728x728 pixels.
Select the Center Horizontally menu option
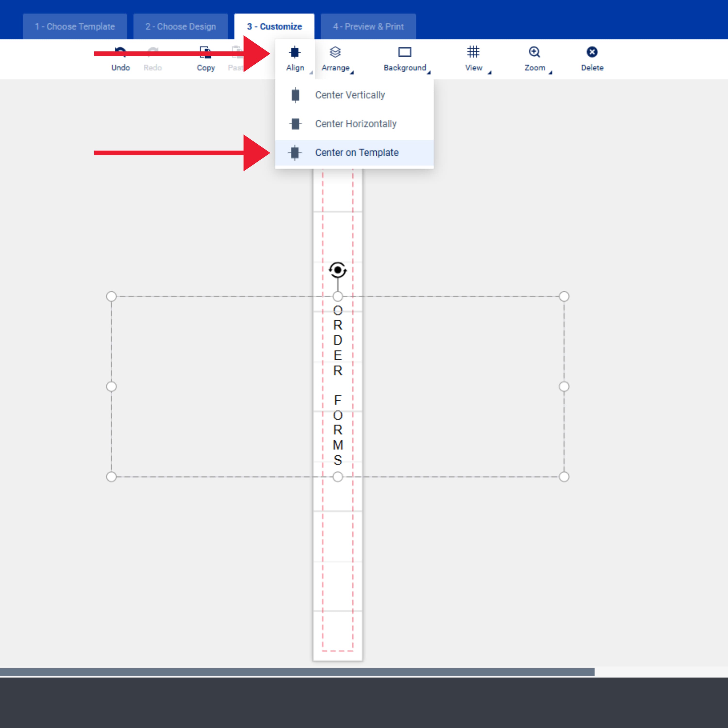pyautogui.click(x=354, y=124)
